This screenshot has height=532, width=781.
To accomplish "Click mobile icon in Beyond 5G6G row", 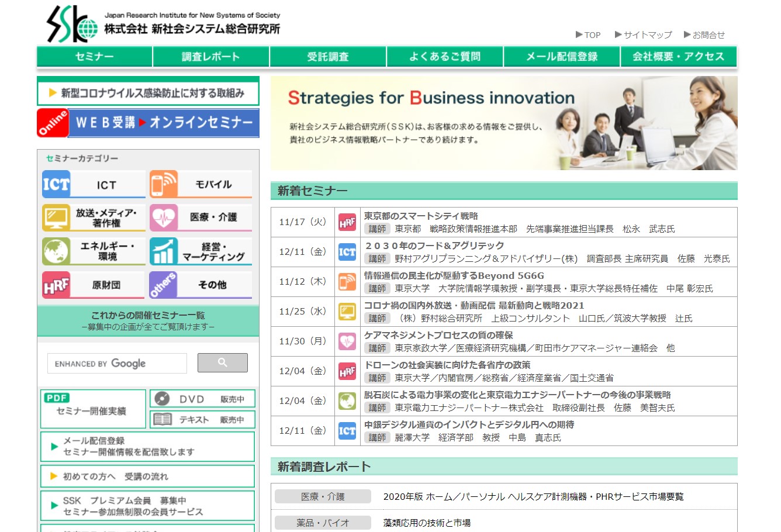I will pos(347,282).
